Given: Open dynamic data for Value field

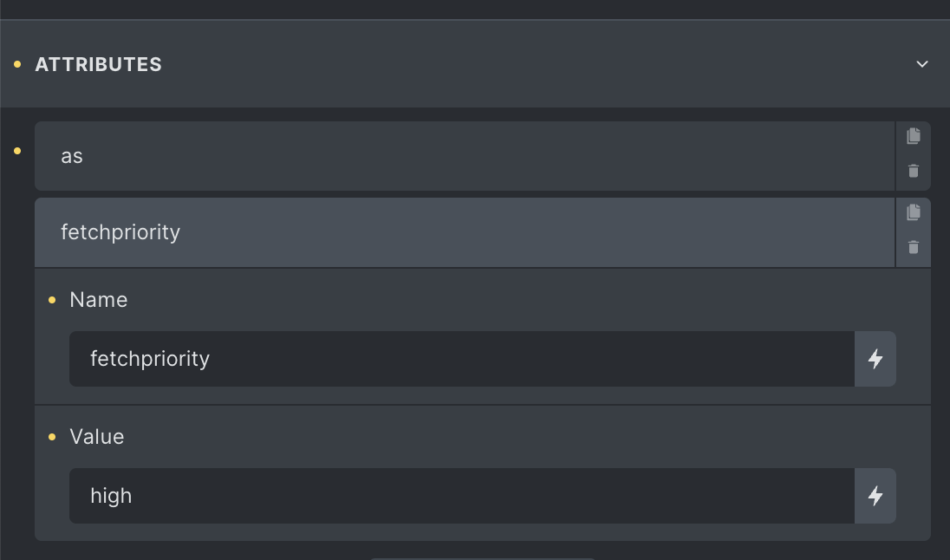Looking at the screenshot, I should pos(875,496).
